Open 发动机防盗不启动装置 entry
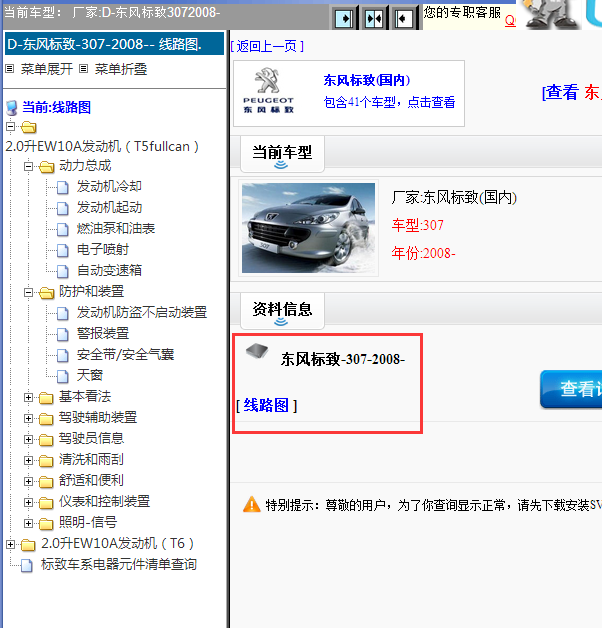Image resolution: width=602 pixels, height=628 pixels. pyautogui.click(x=142, y=312)
